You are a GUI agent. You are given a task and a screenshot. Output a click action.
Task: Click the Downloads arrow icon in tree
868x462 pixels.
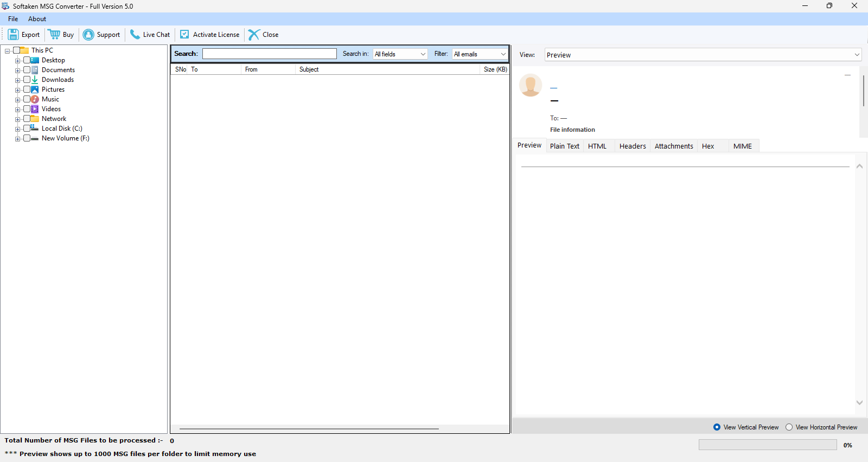click(35, 80)
